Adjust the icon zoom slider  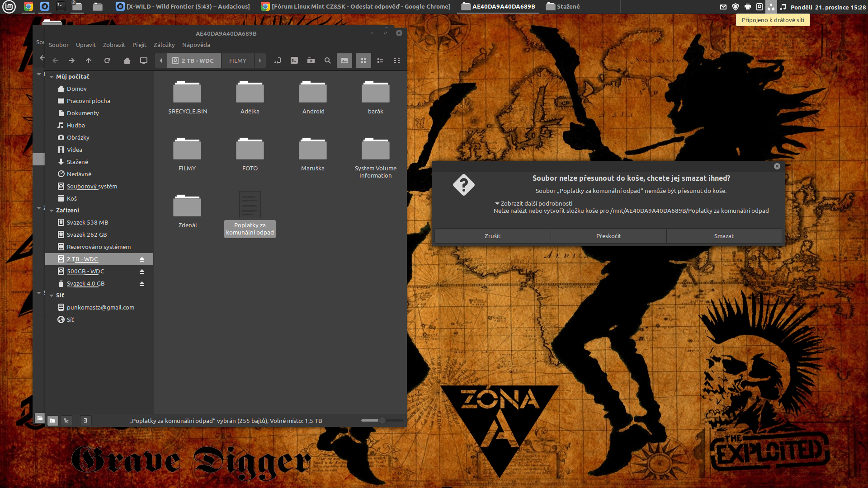click(x=382, y=421)
